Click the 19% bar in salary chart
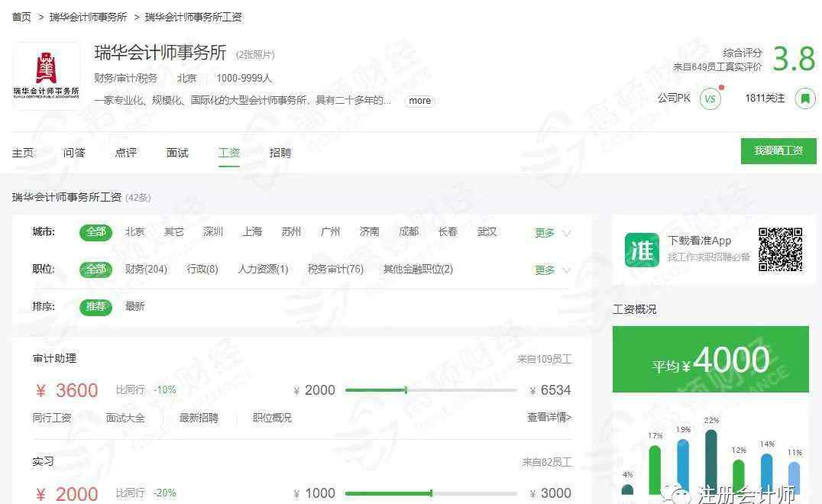This screenshot has width=822, height=504. pos(682,467)
